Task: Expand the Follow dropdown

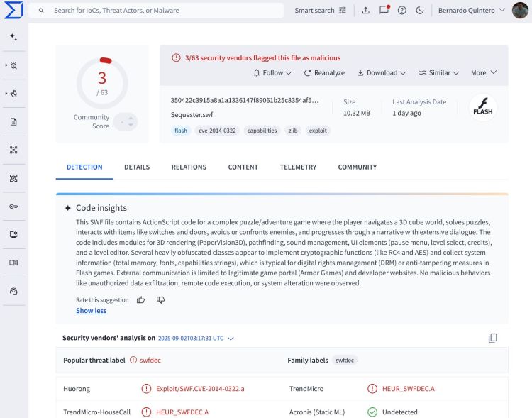Action: [x=272, y=72]
